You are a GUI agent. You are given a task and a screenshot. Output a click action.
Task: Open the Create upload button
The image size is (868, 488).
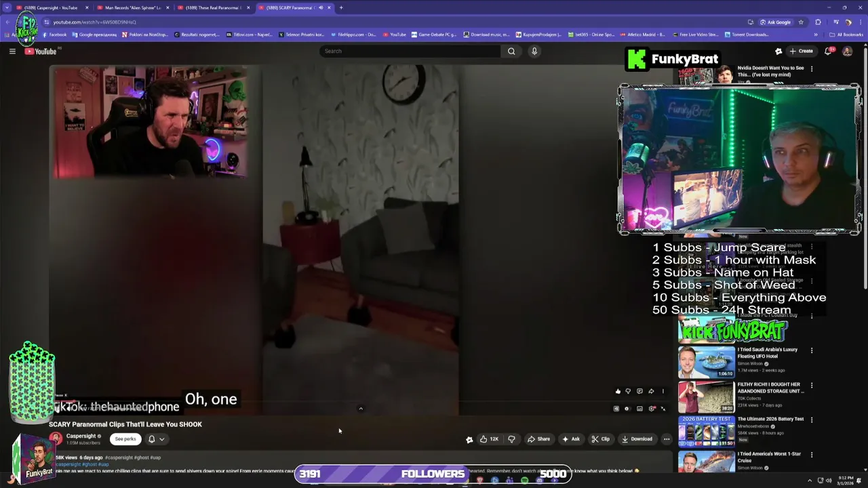[x=801, y=51]
